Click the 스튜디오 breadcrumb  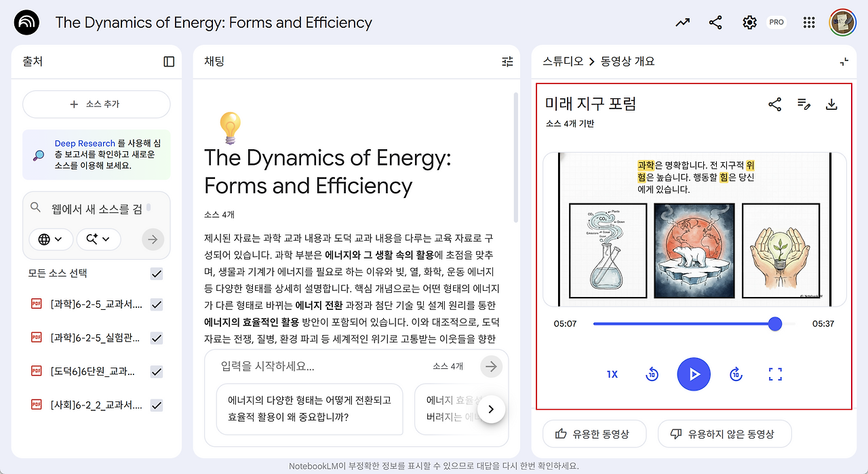click(x=563, y=62)
